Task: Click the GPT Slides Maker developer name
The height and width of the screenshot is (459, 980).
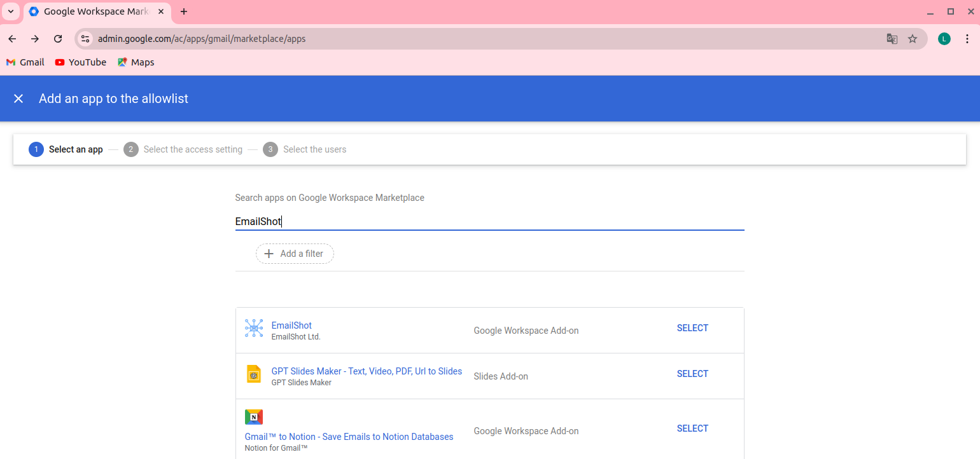Action: 302,383
